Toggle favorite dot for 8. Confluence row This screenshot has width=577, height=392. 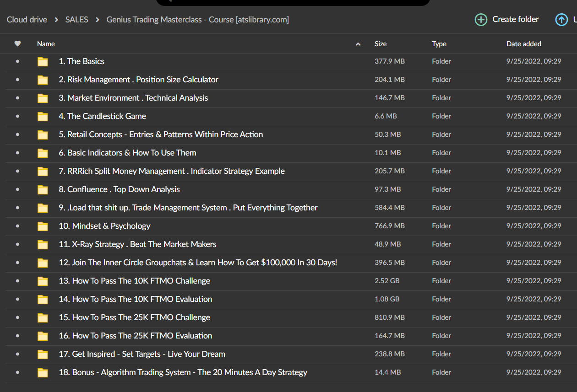[x=17, y=189]
